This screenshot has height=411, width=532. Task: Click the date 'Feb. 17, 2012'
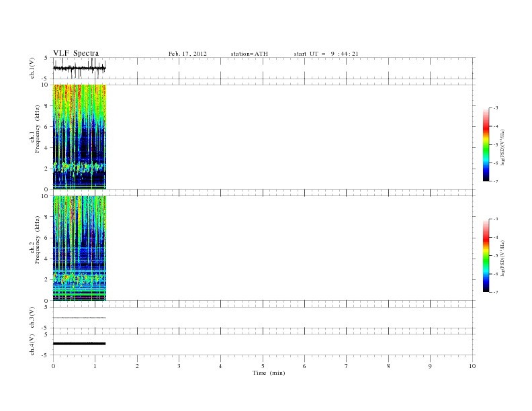point(187,54)
